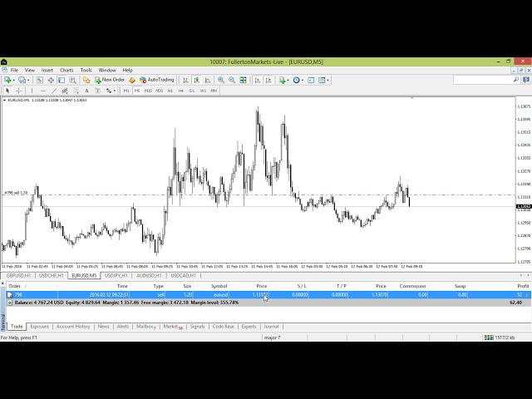Open the Strategy Tester coins icon
This screenshot has width=532, height=399.
tap(86, 80)
